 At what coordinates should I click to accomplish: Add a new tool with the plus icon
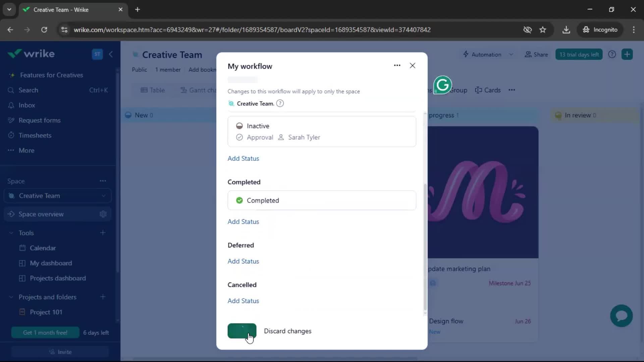[x=103, y=233]
